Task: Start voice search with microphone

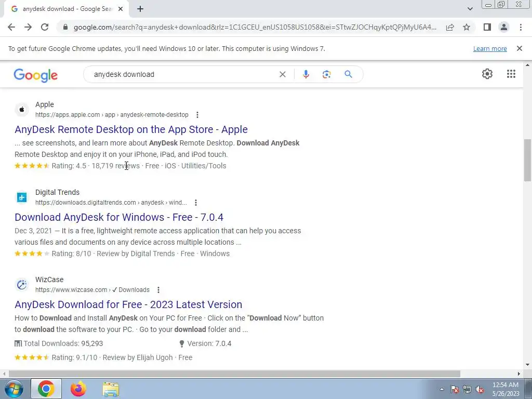Action: tap(305, 74)
